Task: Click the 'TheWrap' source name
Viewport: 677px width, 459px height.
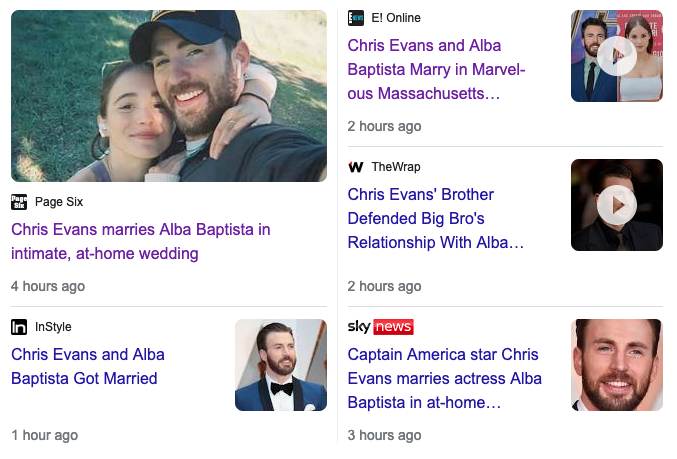Action: pos(396,167)
